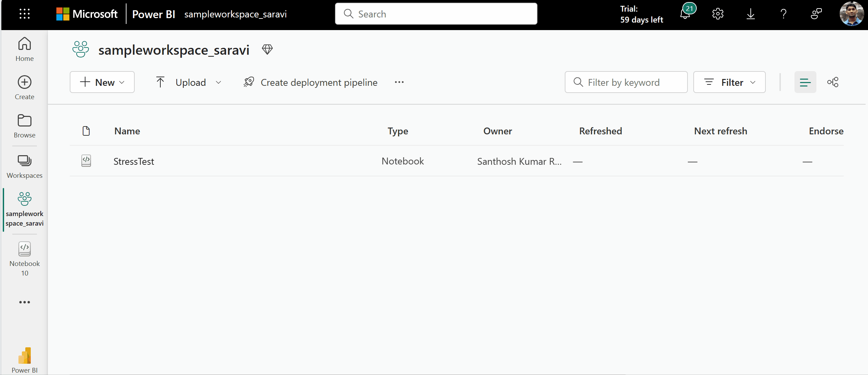Screen dimensions: 868x375
Task: Click Create deployment pipeline button
Action: (310, 82)
